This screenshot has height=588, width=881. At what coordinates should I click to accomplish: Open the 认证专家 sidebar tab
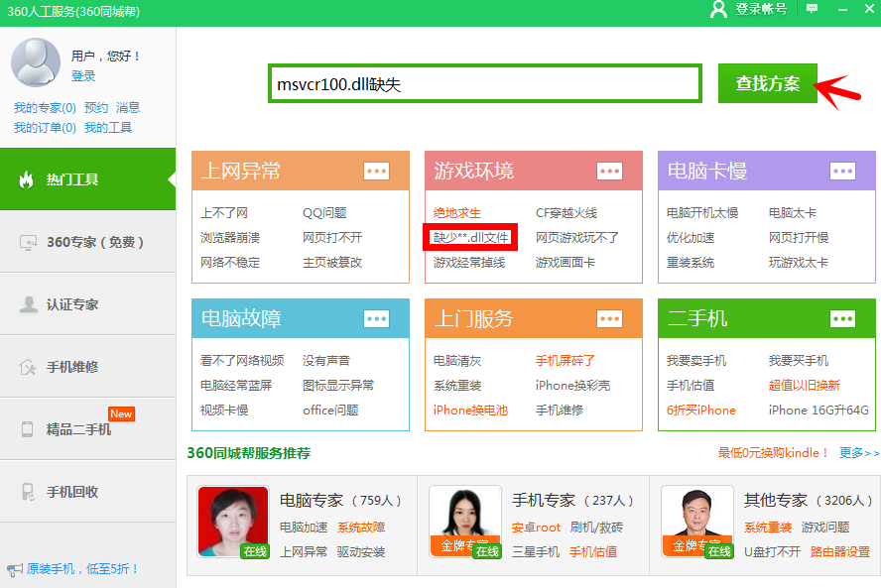pyautogui.click(x=87, y=304)
